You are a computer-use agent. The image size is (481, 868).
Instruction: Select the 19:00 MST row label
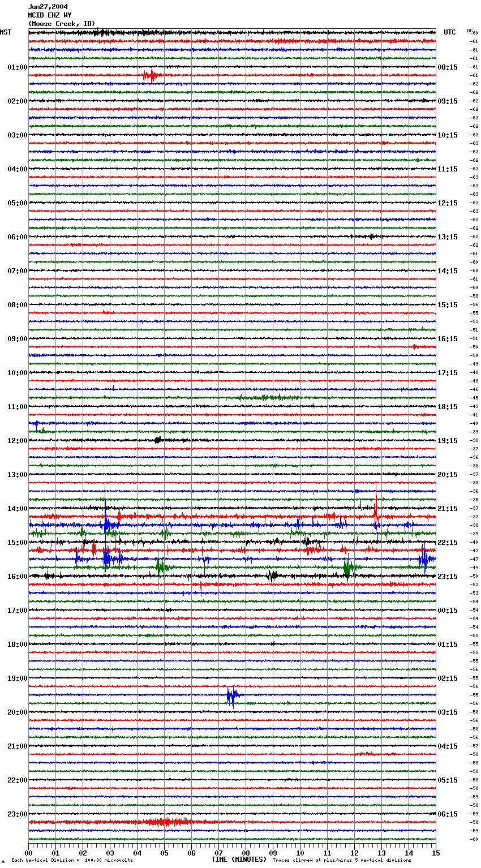(18, 678)
